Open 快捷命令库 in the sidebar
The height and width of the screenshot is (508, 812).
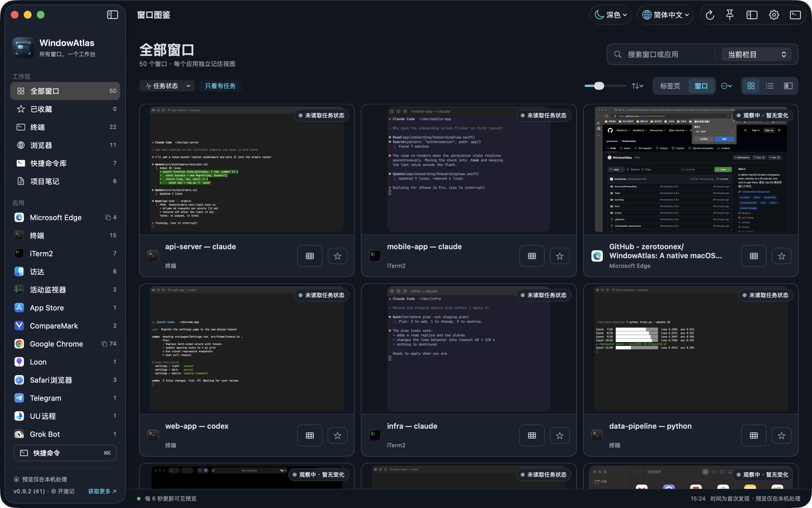pyautogui.click(x=65, y=163)
